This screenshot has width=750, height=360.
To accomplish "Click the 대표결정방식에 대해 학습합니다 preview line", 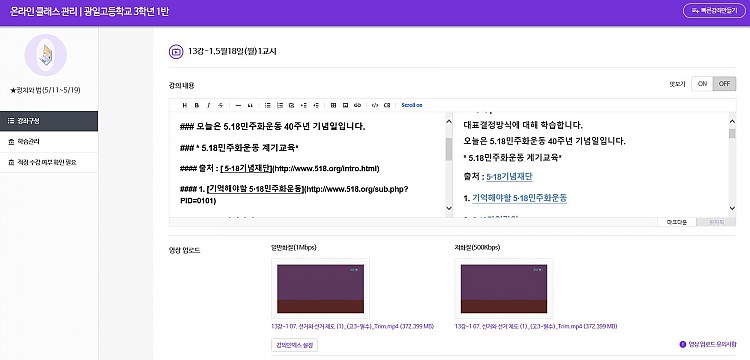I will (x=523, y=126).
